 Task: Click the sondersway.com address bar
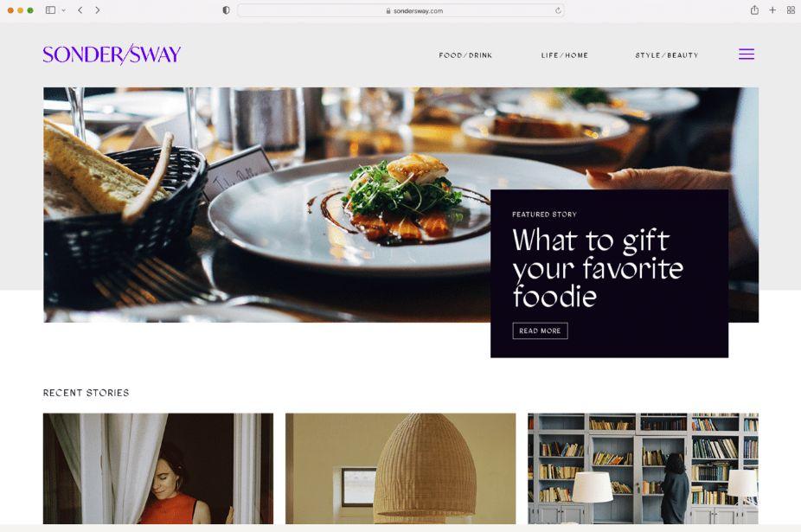(x=400, y=10)
